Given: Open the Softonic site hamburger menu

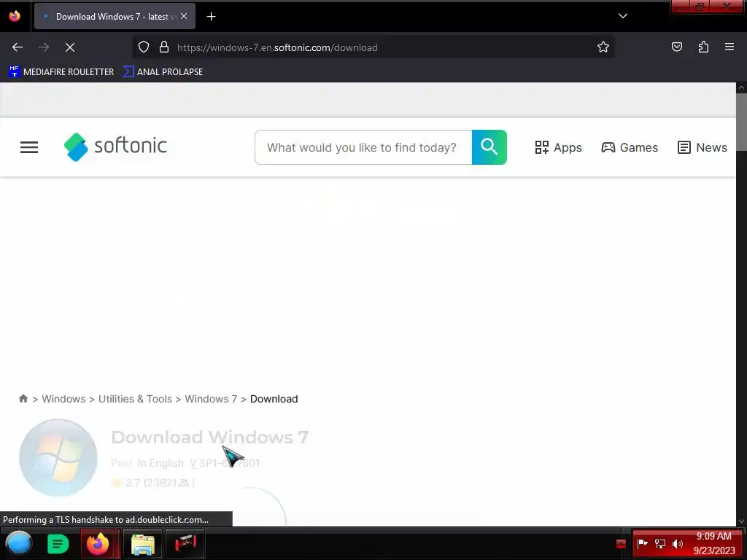Looking at the screenshot, I should (x=29, y=147).
